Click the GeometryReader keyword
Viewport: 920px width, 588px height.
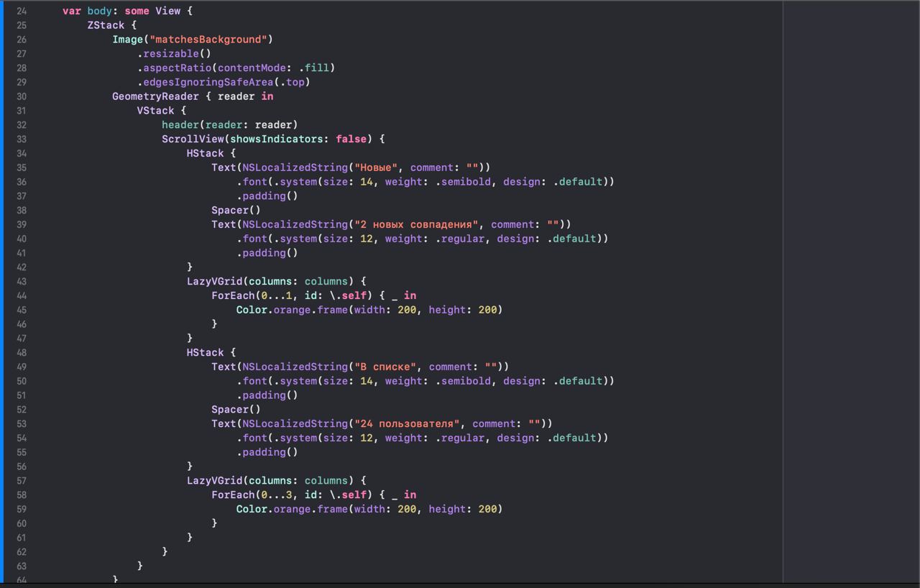coord(155,96)
